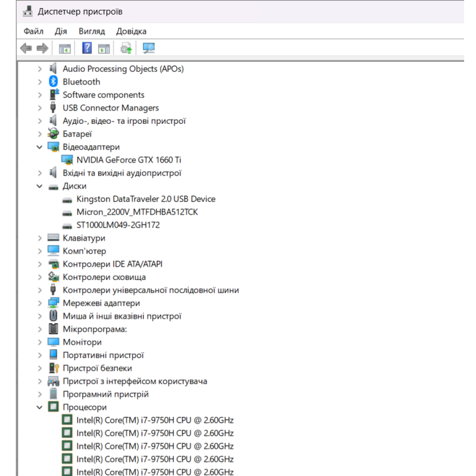Click the Scan for hardware changes icon
This screenshot has width=476, height=476.
[149, 48]
